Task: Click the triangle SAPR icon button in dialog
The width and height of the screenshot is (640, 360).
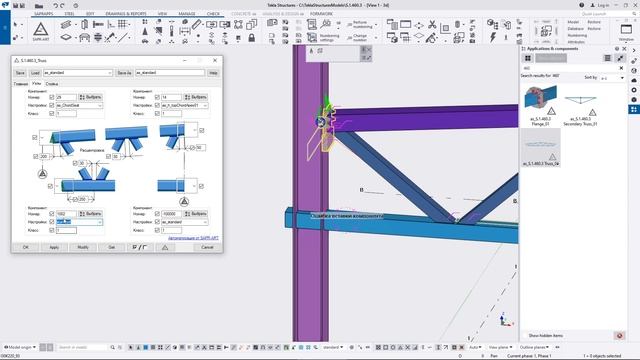Action: pyautogui.click(x=165, y=247)
